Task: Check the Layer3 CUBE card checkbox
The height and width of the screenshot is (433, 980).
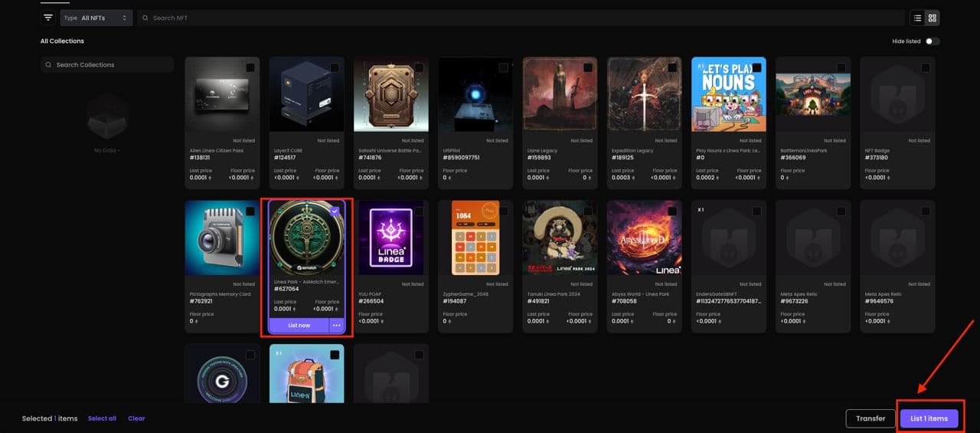Action: tap(335, 68)
